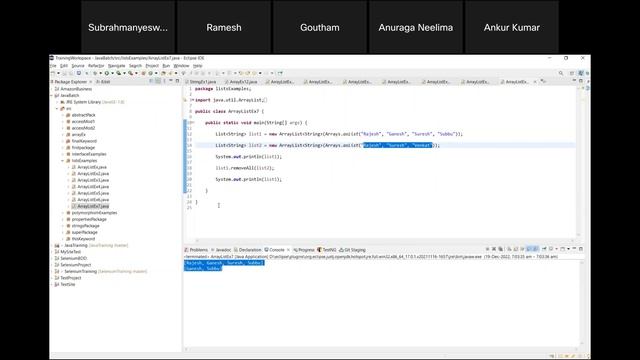Open the Window menu

click(181, 66)
